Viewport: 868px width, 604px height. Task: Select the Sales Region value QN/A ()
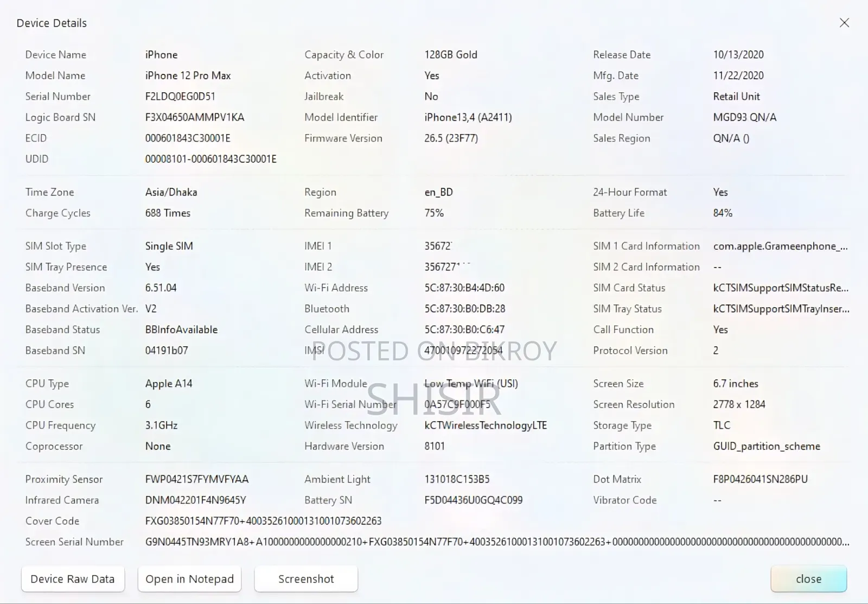pos(731,138)
